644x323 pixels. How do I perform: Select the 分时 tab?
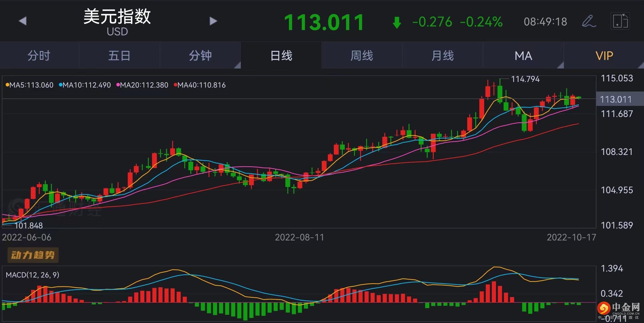pos(39,56)
